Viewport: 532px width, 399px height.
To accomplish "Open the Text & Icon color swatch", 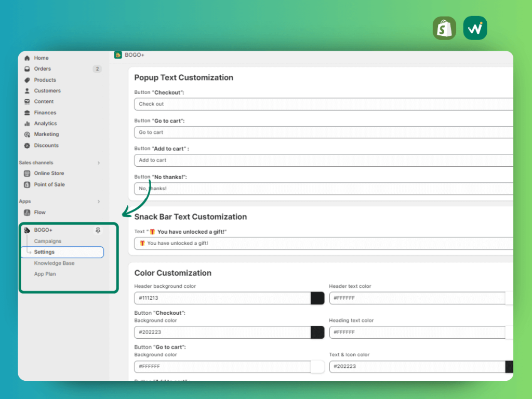I will [509, 367].
